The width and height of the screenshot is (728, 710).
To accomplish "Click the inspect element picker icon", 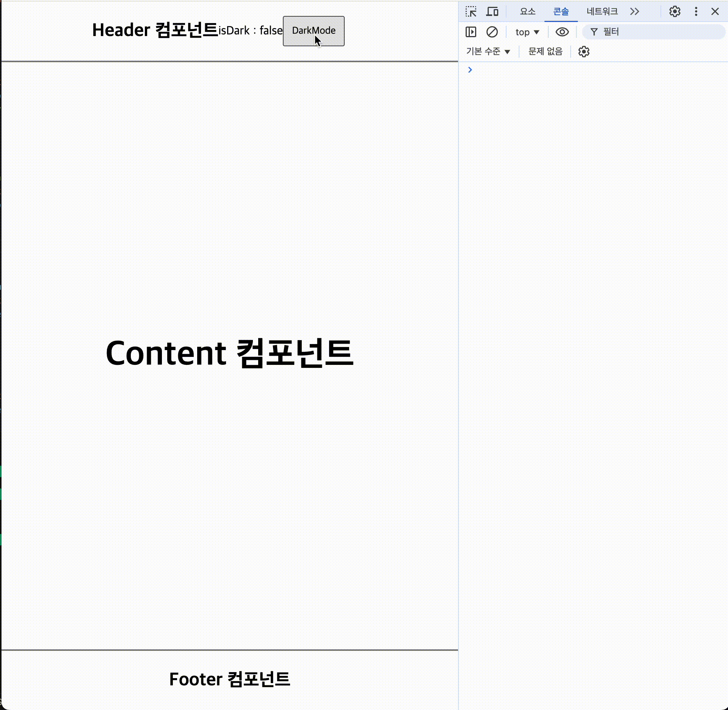I will [x=471, y=12].
